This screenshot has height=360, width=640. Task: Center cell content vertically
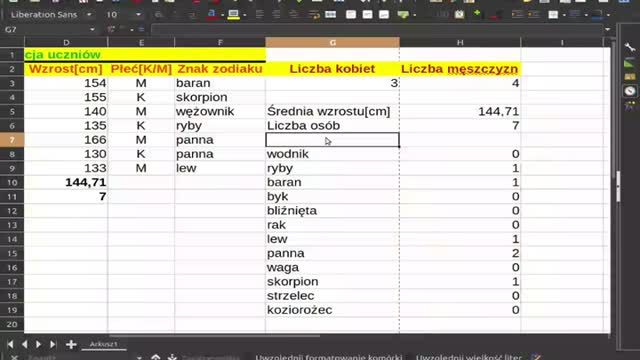click(367, 15)
